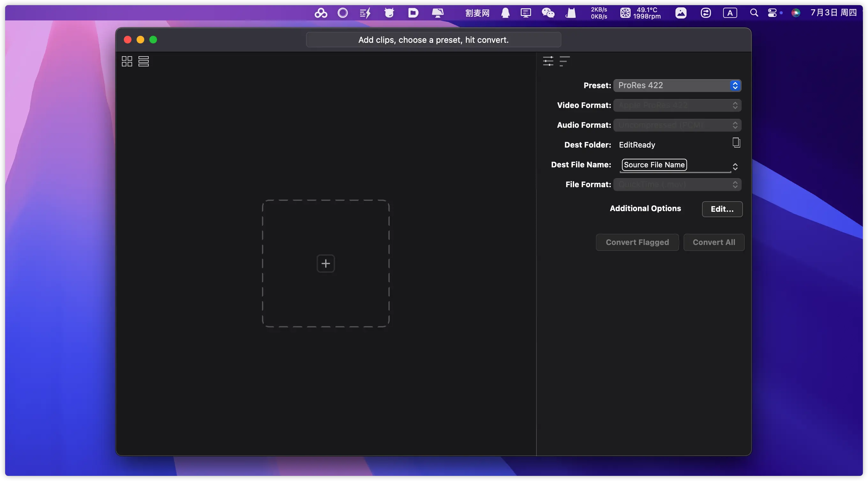Click the status bar message field
Viewport: 868px width, 481px height.
pyautogui.click(x=433, y=40)
